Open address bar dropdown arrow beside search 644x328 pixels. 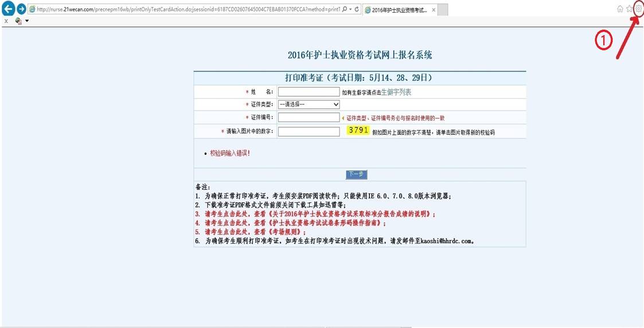pos(350,10)
